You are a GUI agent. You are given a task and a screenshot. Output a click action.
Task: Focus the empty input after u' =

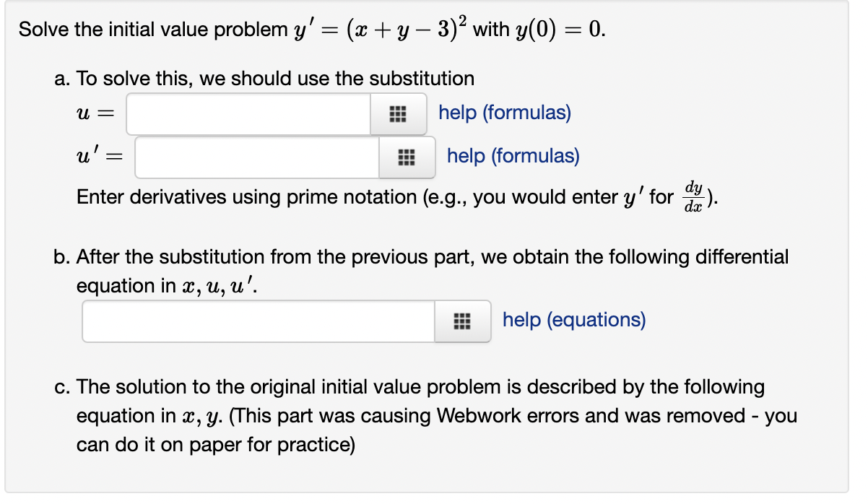[x=256, y=157]
